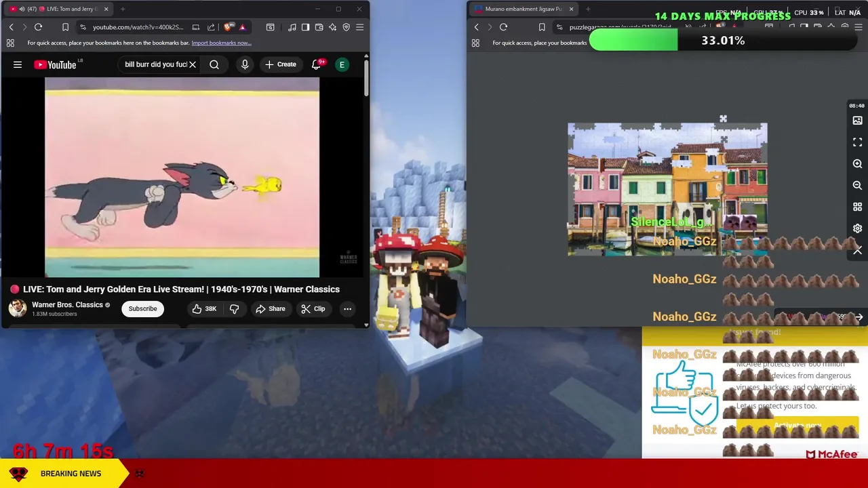The image size is (868, 488).
Task: Click the YouTube search magnifier button
Action: pos(214,64)
